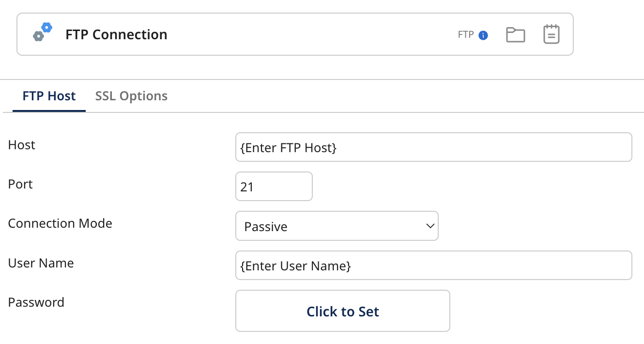Click the chevron arrow on Passive dropdown
The image size is (644, 344).
(x=429, y=226)
